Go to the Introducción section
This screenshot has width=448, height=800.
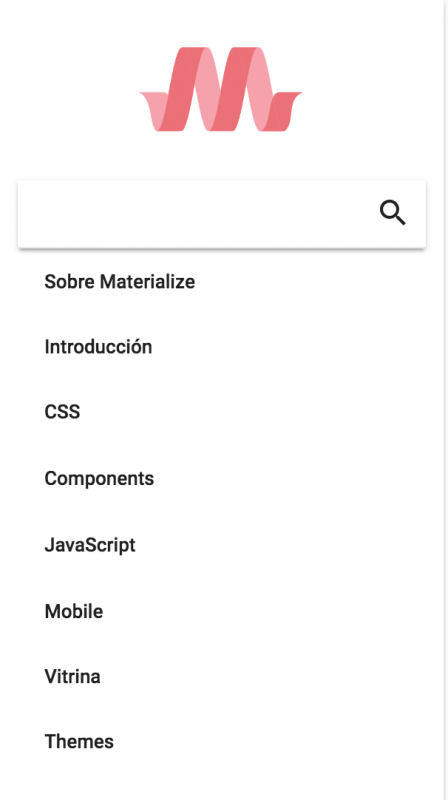tap(98, 347)
